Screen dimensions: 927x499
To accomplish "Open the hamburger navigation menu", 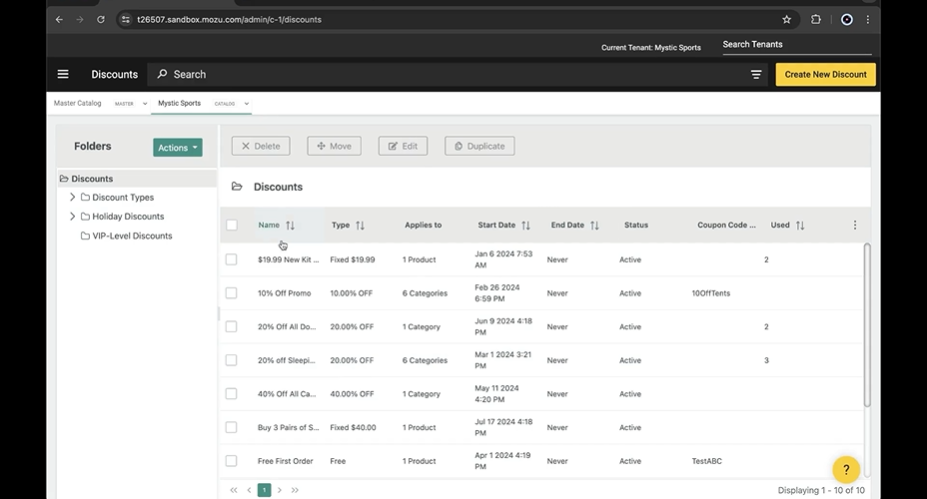I will point(63,74).
